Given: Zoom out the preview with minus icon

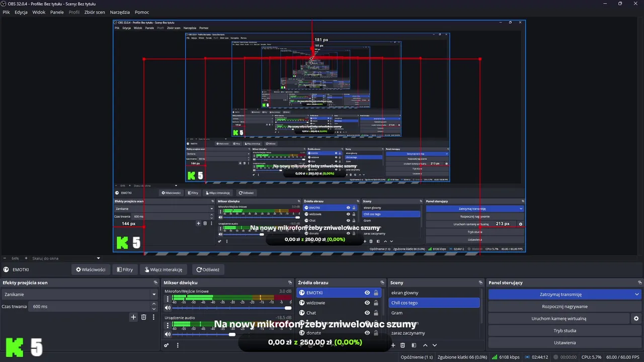Looking at the screenshot, I should click(x=4, y=258).
